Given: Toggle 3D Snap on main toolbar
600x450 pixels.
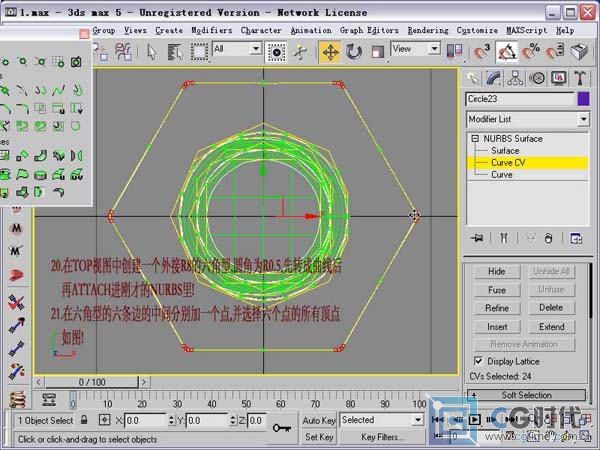Looking at the screenshot, I should point(481,52).
